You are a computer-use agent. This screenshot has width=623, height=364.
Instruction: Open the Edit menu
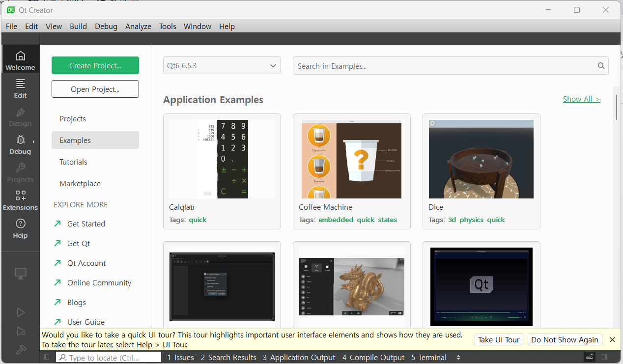point(31,27)
